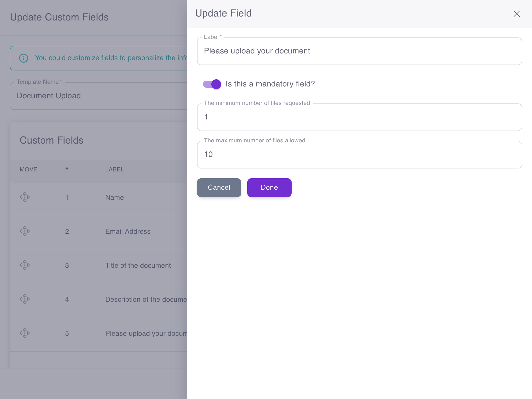Open the Title of the document field row

coord(138,265)
